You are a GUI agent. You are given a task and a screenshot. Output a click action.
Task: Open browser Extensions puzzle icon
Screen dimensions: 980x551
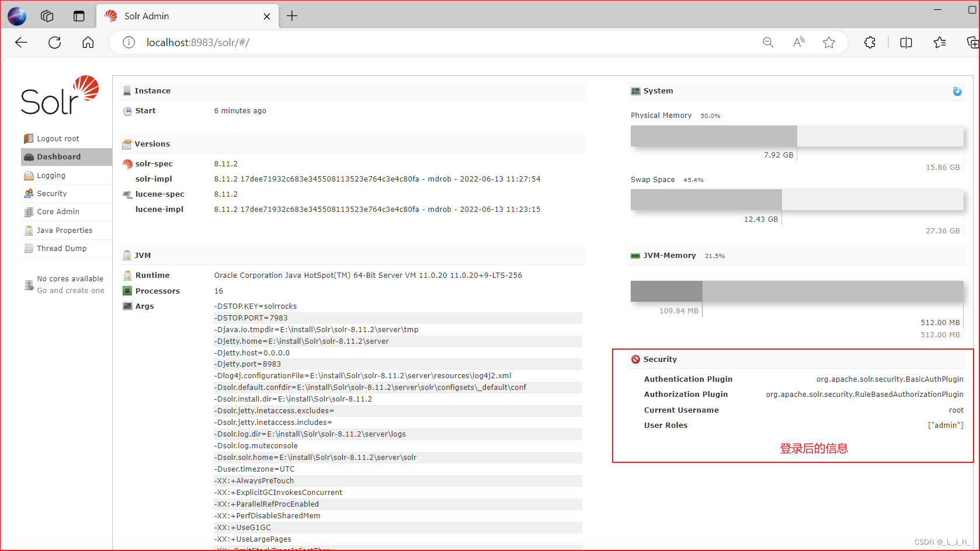pyautogui.click(x=870, y=43)
